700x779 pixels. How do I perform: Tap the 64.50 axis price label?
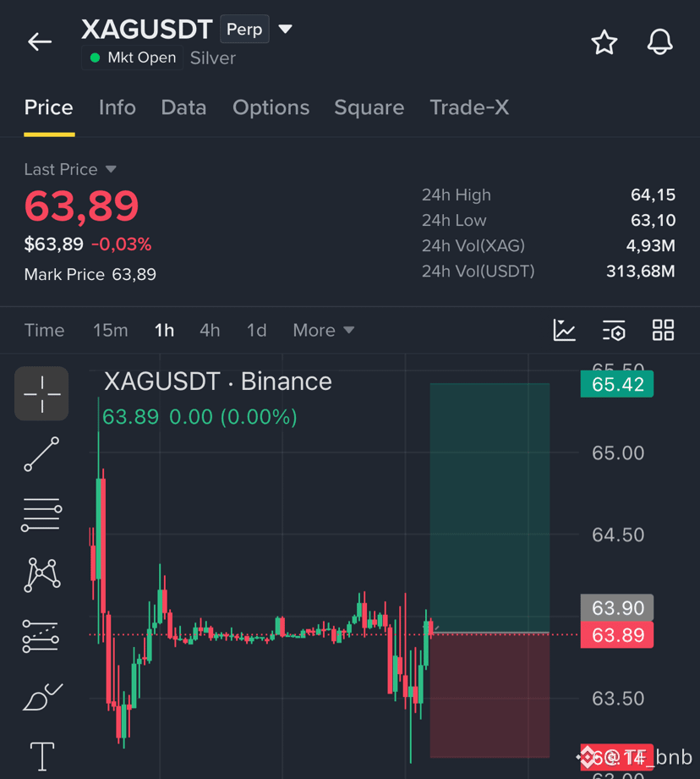point(618,535)
